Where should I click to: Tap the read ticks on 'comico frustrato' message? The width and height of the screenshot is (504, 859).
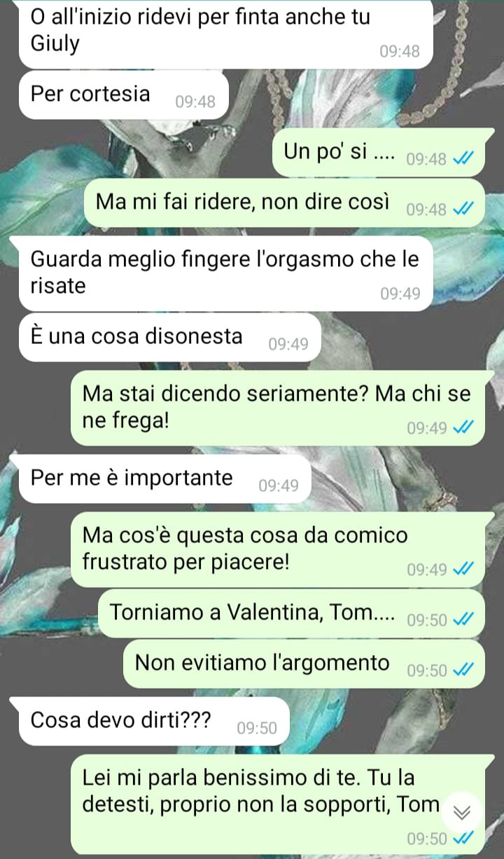[463, 569]
